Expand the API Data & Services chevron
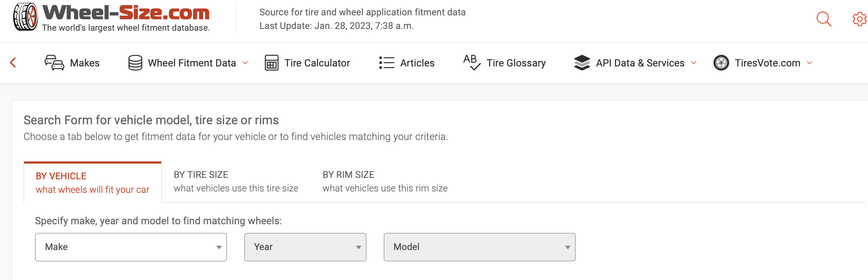868x280 pixels. click(x=694, y=63)
